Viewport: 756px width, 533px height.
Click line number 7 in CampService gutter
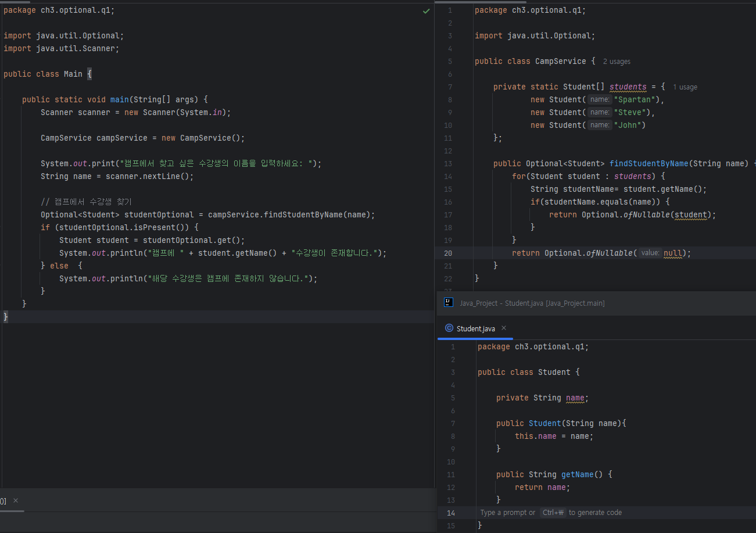(450, 87)
